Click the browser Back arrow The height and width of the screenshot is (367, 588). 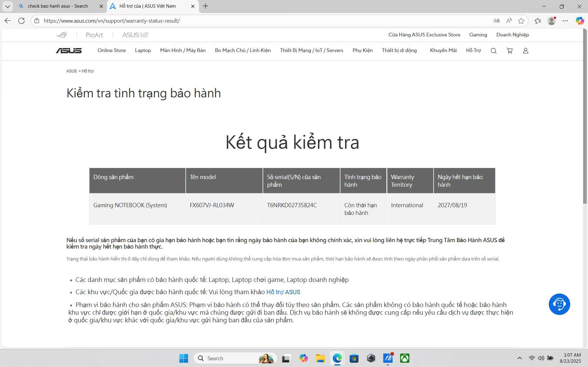click(8, 21)
